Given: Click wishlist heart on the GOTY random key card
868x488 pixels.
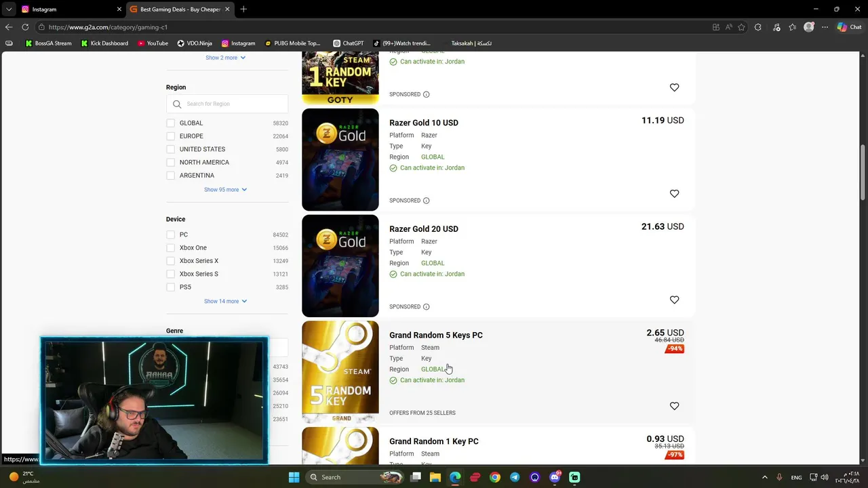Looking at the screenshot, I should tap(674, 87).
